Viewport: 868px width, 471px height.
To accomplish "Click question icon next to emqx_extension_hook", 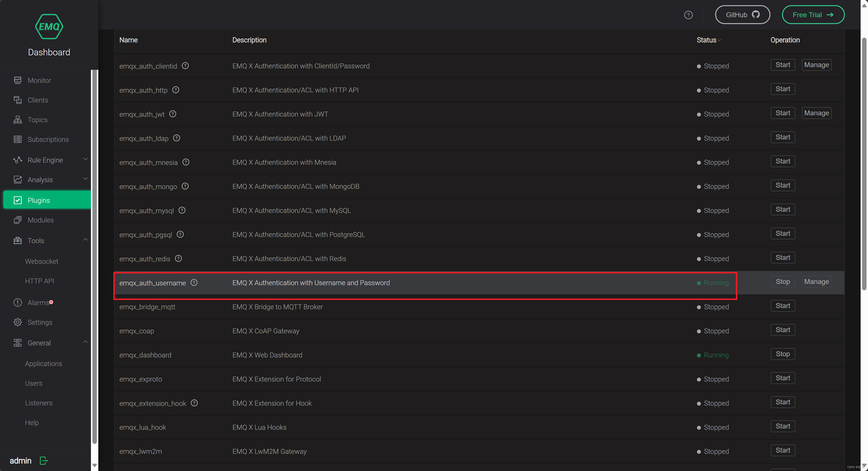I will pos(194,403).
